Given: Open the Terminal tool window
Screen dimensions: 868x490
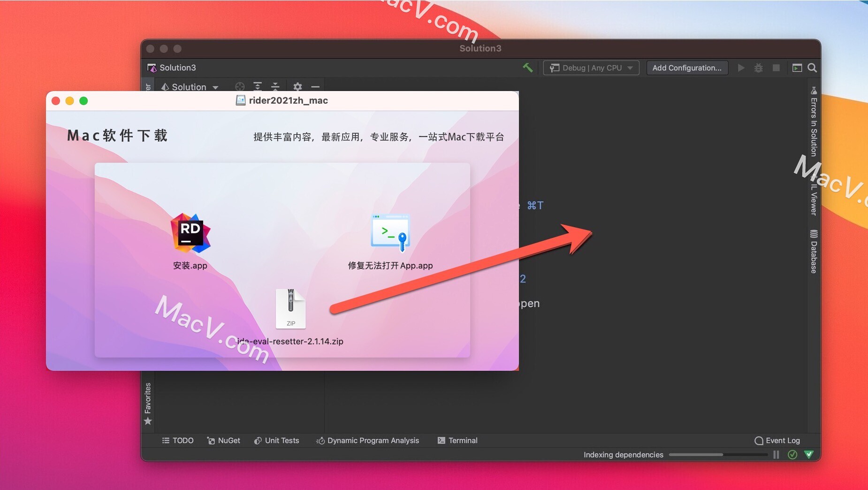Looking at the screenshot, I should pyautogui.click(x=457, y=440).
